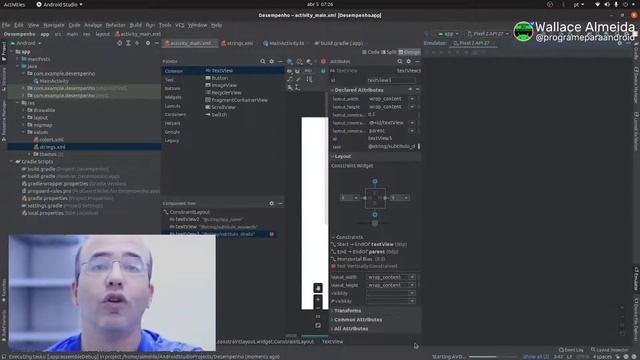
Task: Click the bottom constraint anchor circle
Action: (375, 215)
